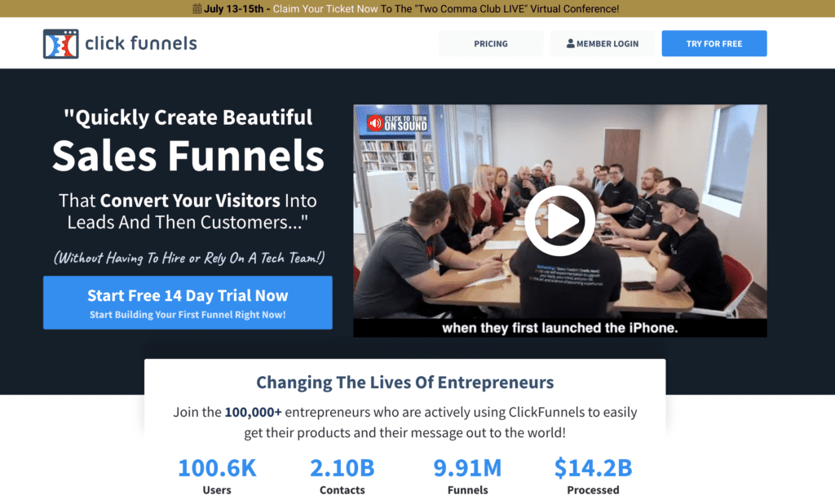Click the 'Sales Funnels' headline text

188,156
